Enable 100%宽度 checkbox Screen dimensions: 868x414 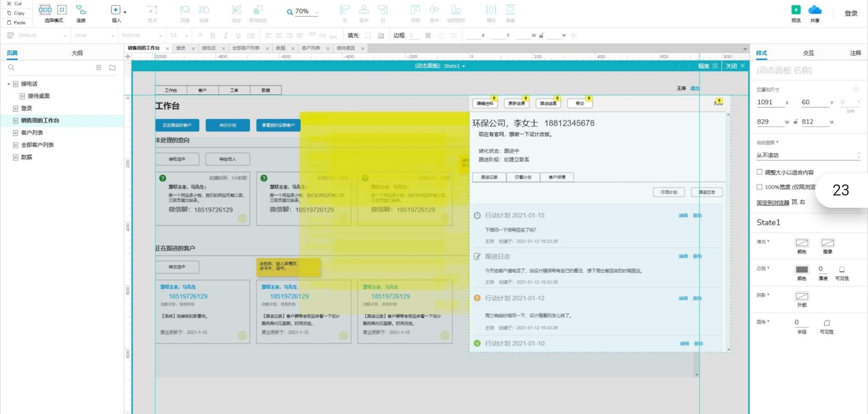tap(759, 187)
